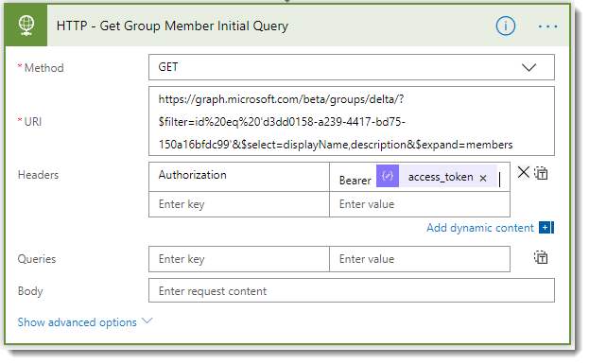Remove the access_token dynamic token

coord(483,178)
